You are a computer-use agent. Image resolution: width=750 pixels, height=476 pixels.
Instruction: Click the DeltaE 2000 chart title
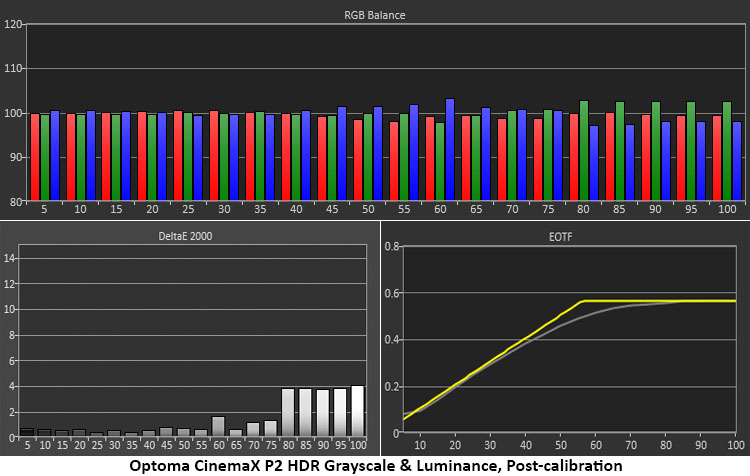pyautogui.click(x=193, y=236)
